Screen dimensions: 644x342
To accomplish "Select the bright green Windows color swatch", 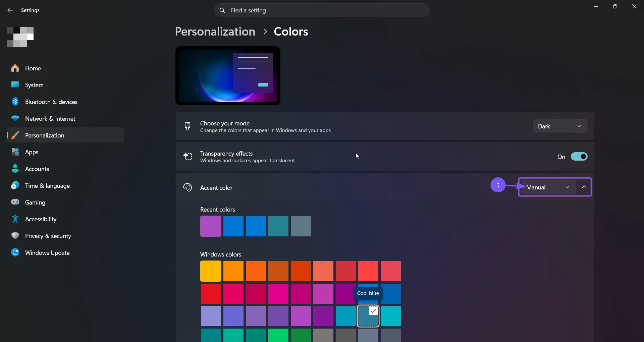I will (278, 335).
